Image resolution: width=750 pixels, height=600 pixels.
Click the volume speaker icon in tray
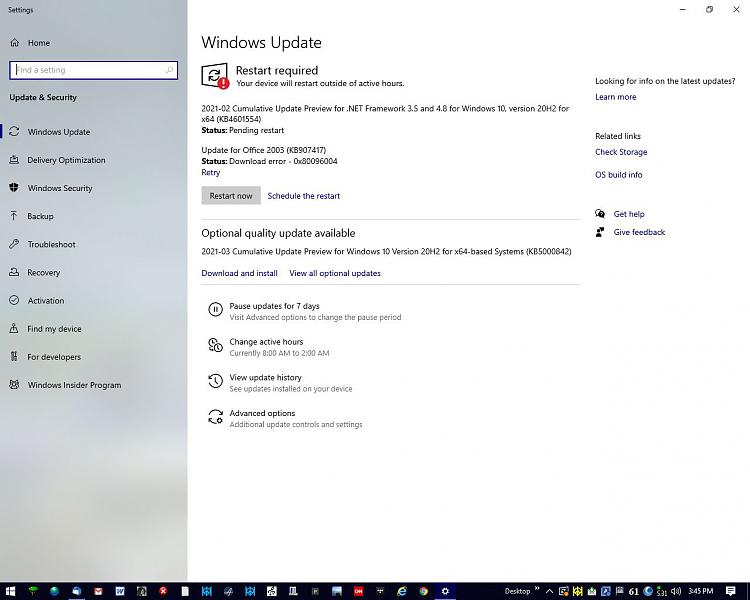coord(676,591)
